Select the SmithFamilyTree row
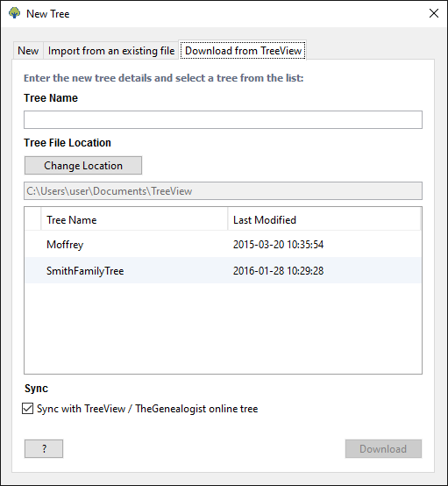Image resolution: width=448 pixels, height=486 pixels. tap(223, 270)
